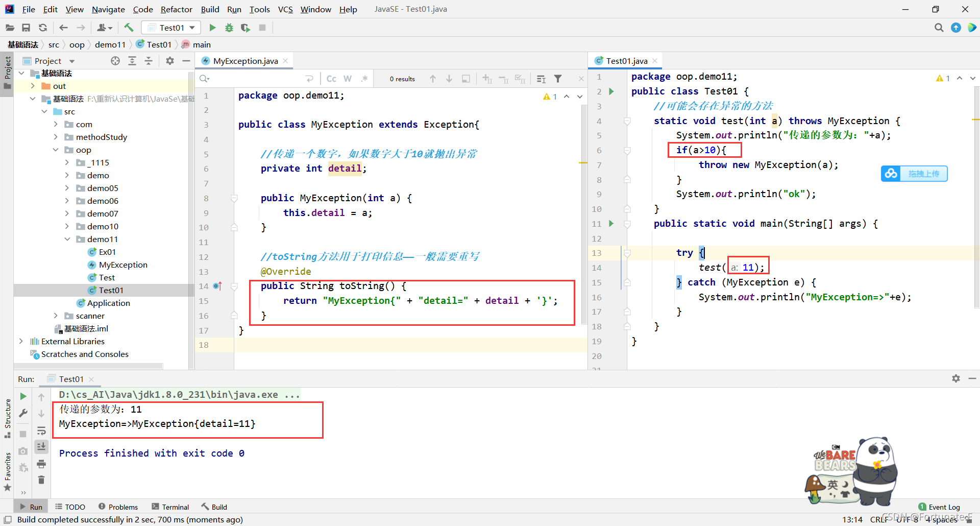Image resolution: width=980 pixels, height=526 pixels.
Task: Navigate forward with the right arrow
Action: coord(81,28)
